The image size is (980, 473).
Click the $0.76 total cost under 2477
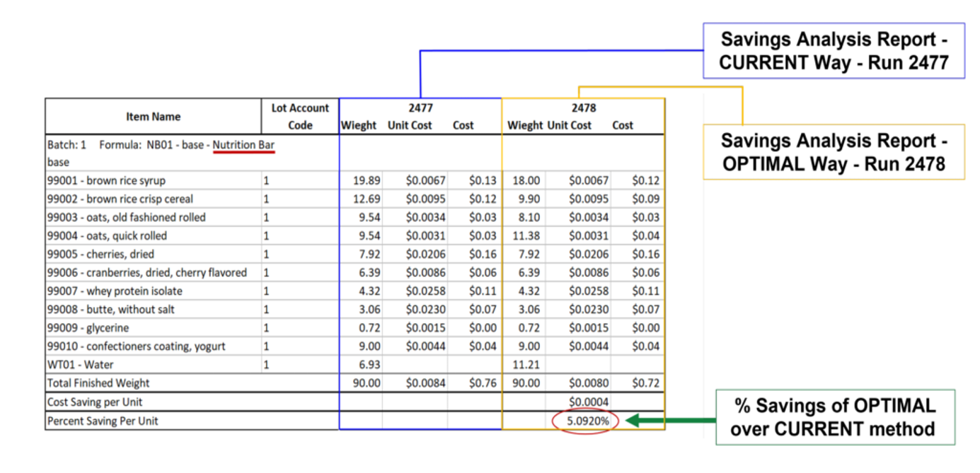pyautogui.click(x=483, y=383)
